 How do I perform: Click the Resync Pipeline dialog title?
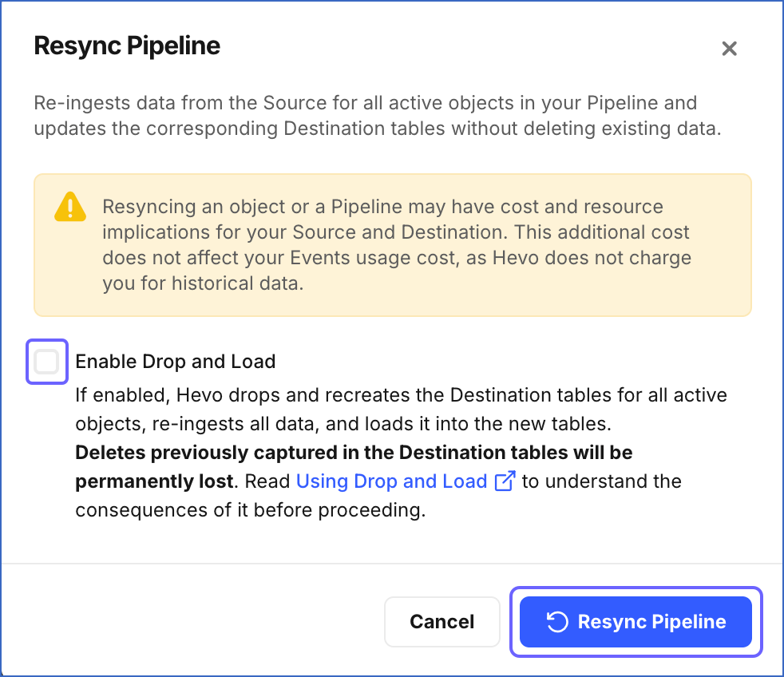tap(126, 46)
